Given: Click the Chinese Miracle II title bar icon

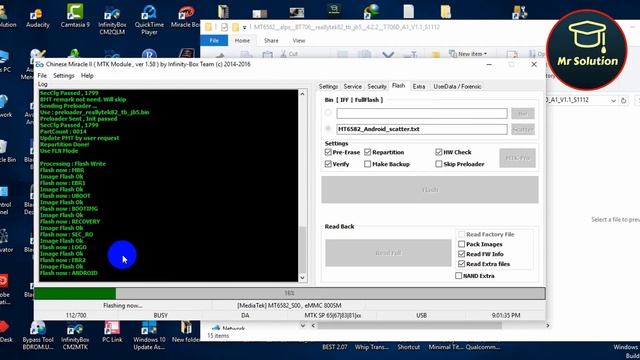Looking at the screenshot, I should 40,64.
